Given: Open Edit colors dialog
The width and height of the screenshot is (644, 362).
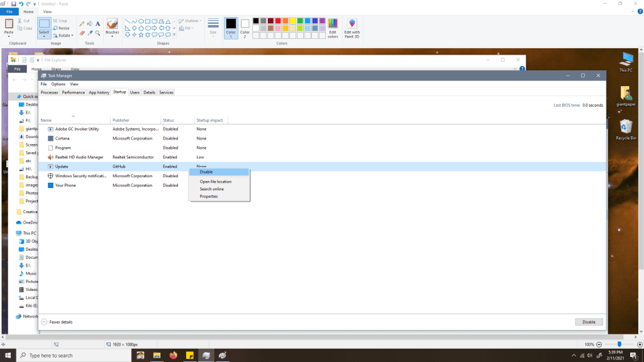Looking at the screenshot, I should point(333,28).
